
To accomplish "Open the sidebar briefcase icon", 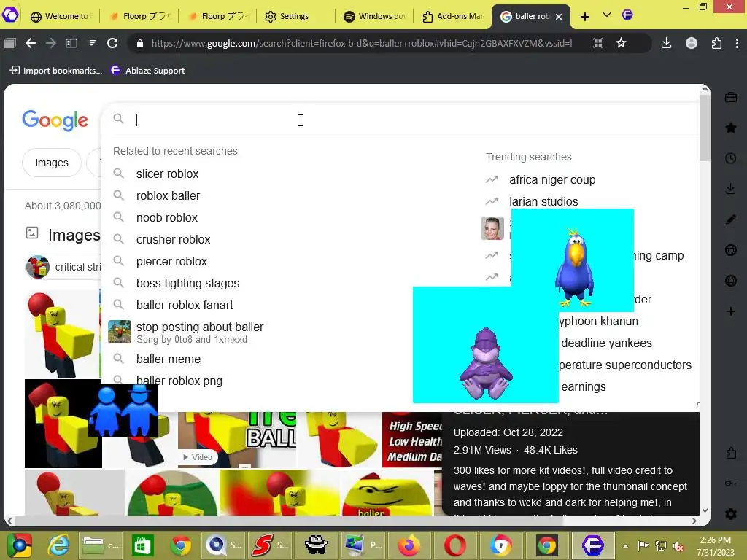I will (731, 97).
